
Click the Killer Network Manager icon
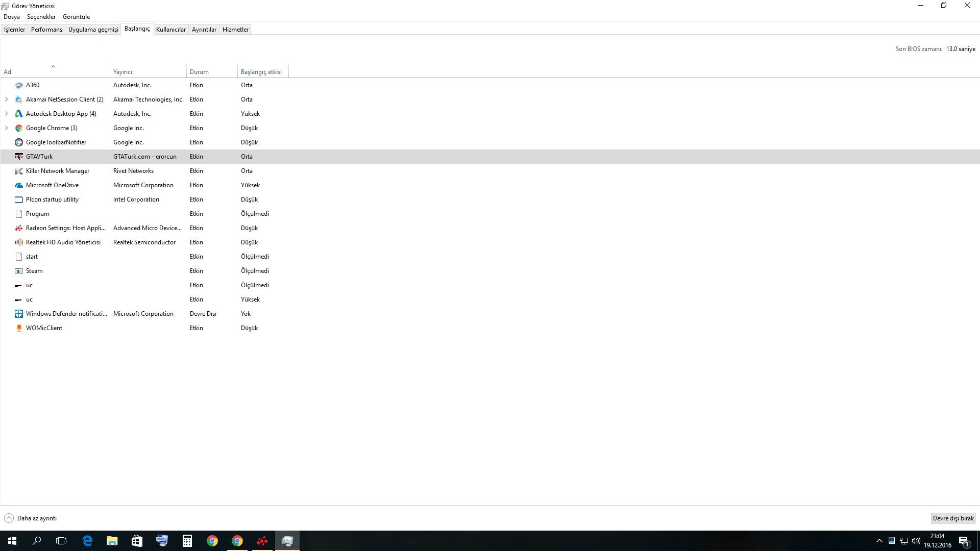[19, 171]
